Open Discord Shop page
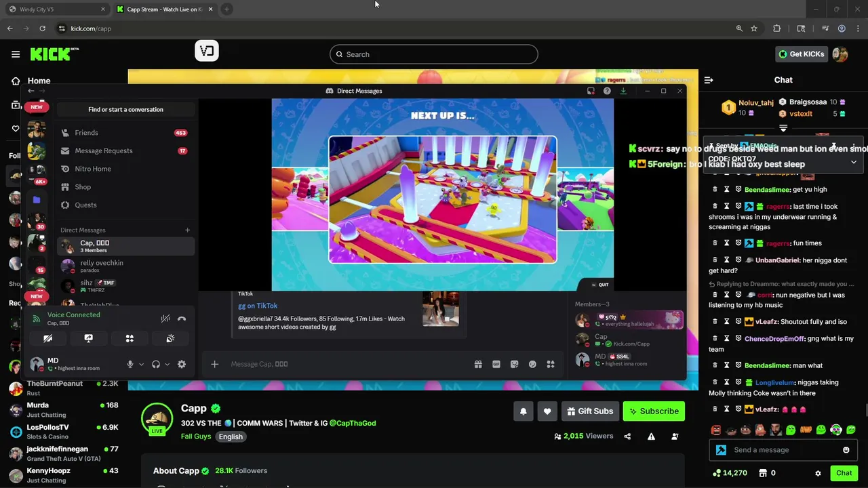Screen dimensions: 868x488 point(125,186)
